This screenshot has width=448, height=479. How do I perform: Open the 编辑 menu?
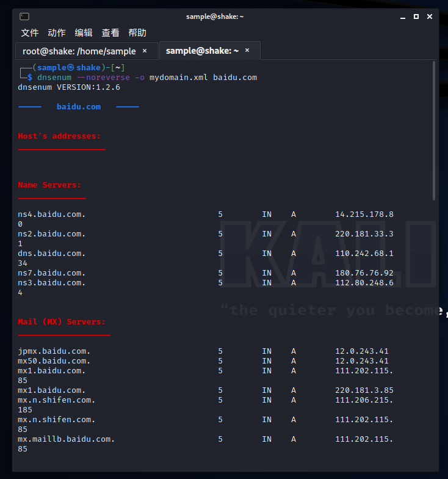pyautogui.click(x=83, y=33)
